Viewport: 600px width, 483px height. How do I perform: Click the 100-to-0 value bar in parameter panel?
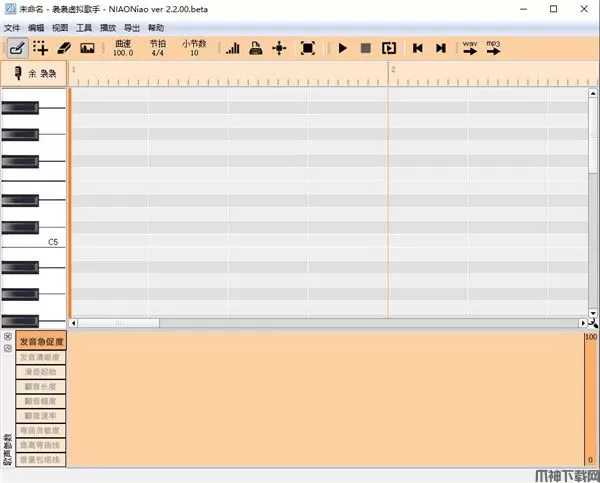591,399
